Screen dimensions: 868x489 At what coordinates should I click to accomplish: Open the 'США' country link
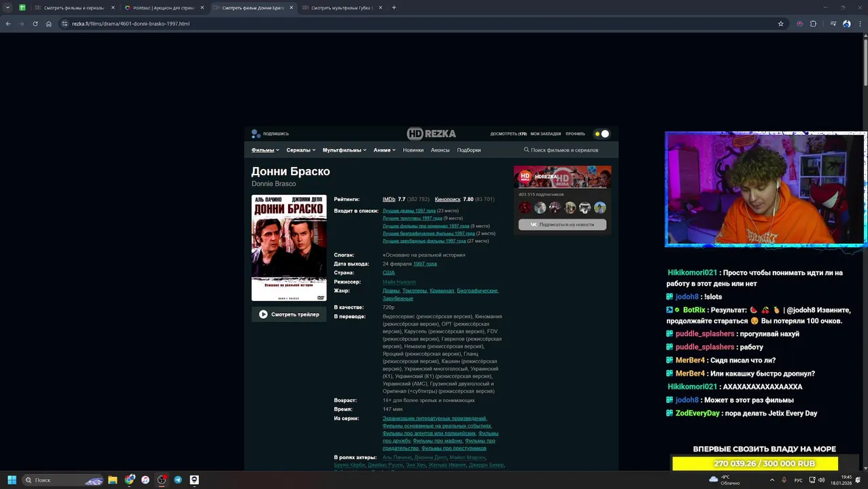click(389, 272)
